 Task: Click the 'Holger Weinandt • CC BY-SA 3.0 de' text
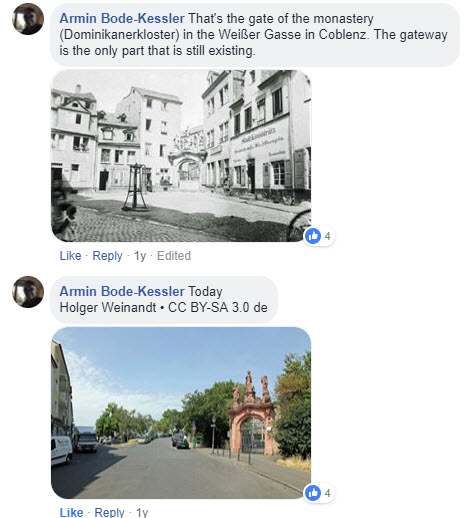(163, 307)
